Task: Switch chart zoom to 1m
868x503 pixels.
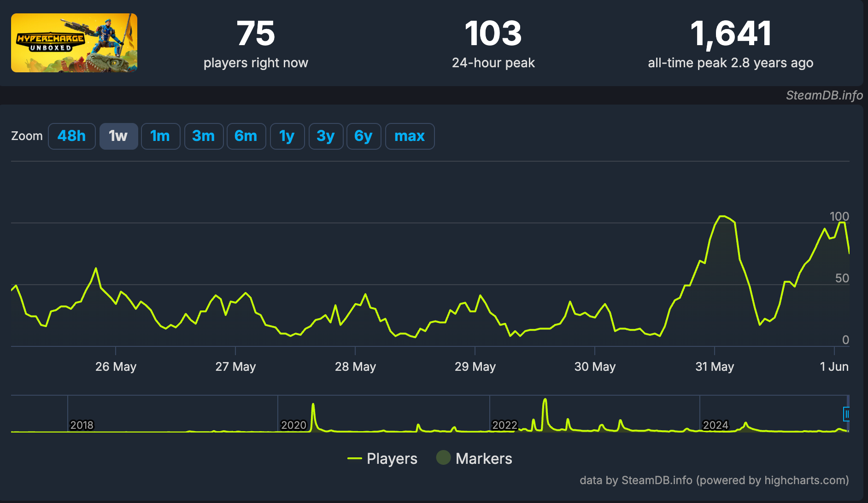Action: (160, 136)
